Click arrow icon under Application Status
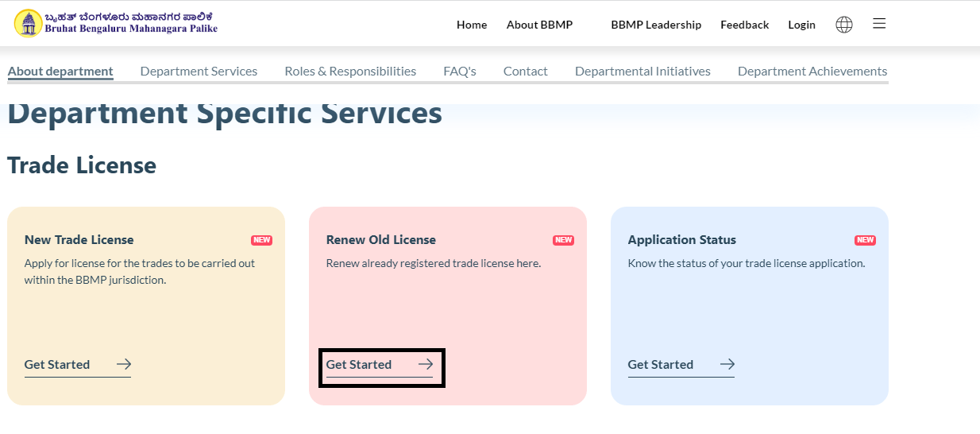The image size is (980, 434). (727, 364)
